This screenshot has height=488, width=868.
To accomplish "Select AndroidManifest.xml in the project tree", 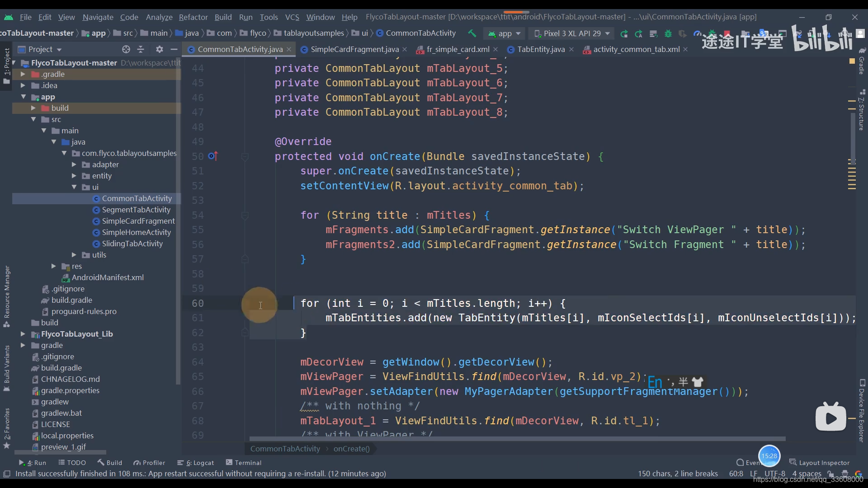I will 103,277.
